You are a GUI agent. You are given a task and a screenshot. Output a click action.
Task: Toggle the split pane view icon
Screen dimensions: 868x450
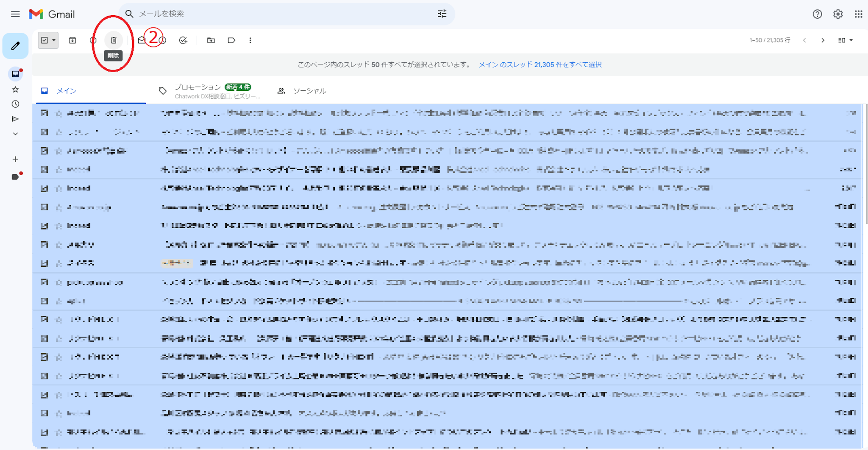(x=842, y=40)
